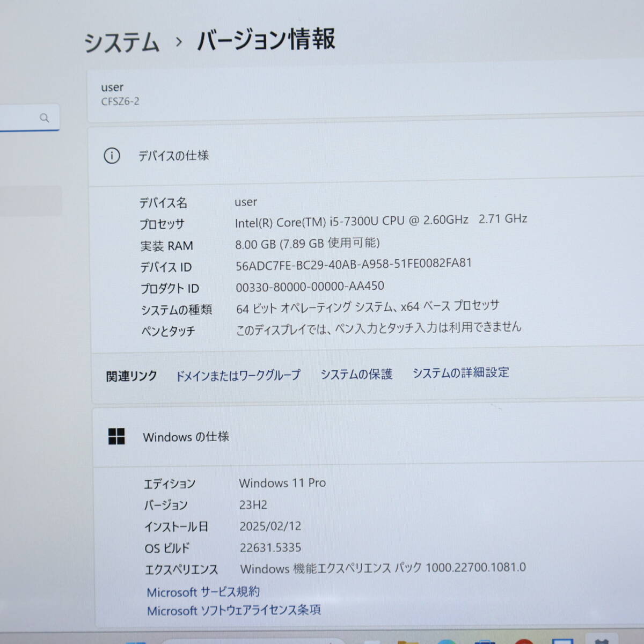Click the 実装 RAM label
Viewport: 644px width, 644px height.
166,246
